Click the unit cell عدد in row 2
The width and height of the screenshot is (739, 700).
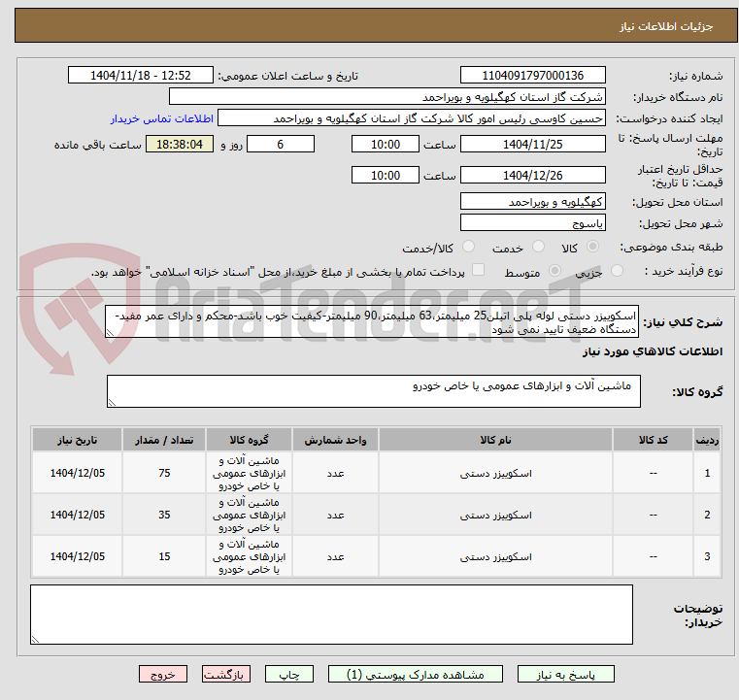(335, 515)
